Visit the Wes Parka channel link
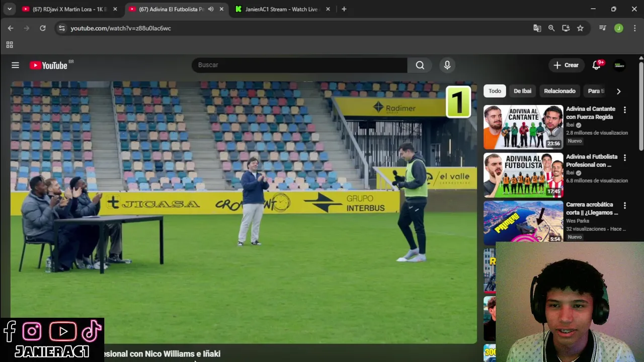Screen dimensions: 644x362 [x=578, y=221]
